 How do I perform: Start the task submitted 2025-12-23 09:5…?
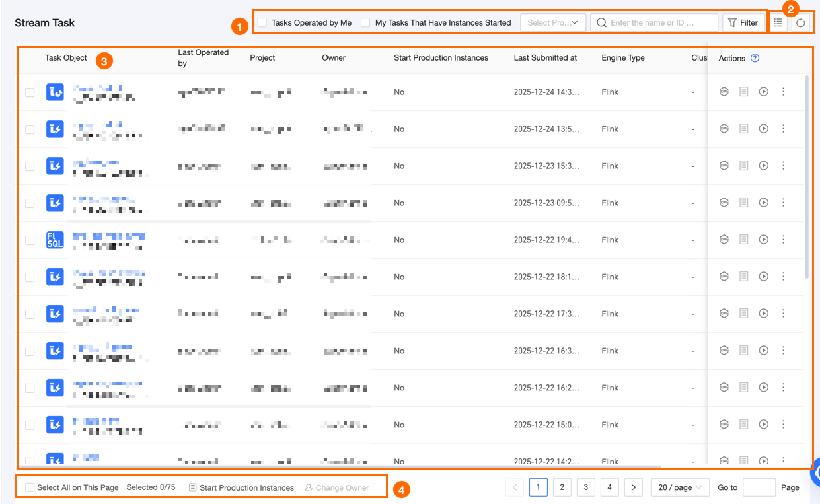[x=764, y=203]
